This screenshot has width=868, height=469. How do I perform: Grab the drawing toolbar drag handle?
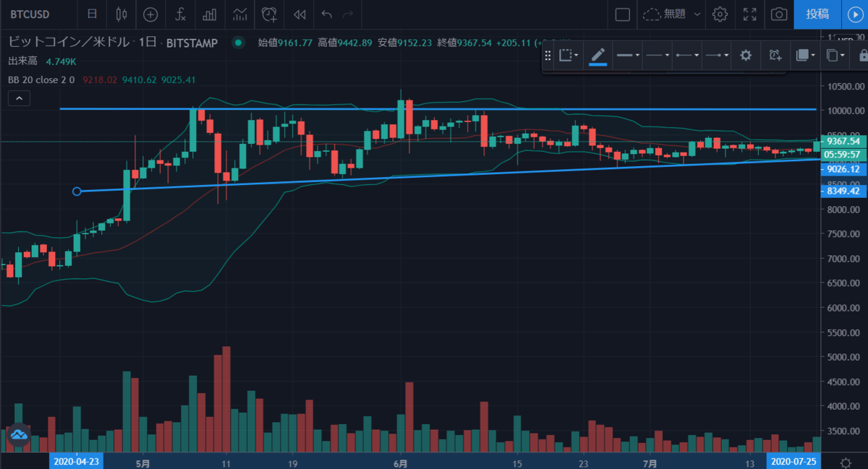(548, 55)
